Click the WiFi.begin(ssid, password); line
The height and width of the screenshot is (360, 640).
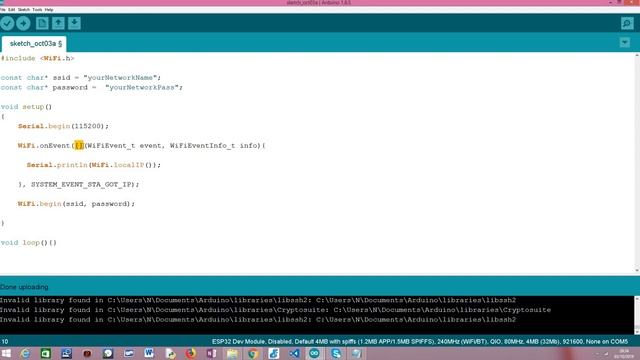[76, 204]
